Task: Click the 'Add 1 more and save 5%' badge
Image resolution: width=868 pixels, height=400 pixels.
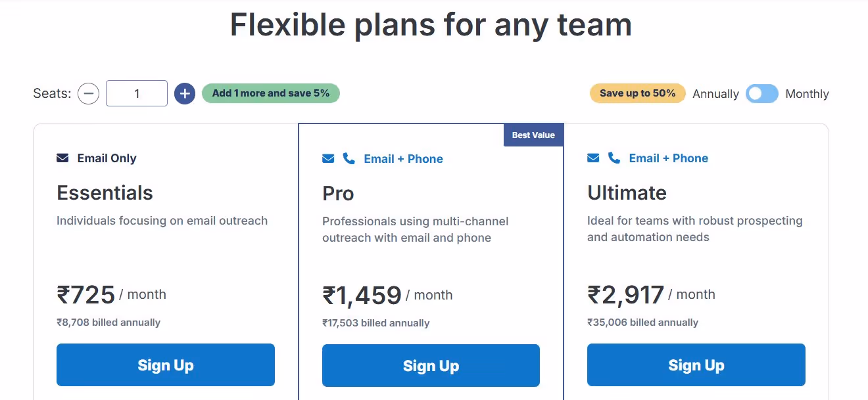Action: pyautogui.click(x=270, y=93)
